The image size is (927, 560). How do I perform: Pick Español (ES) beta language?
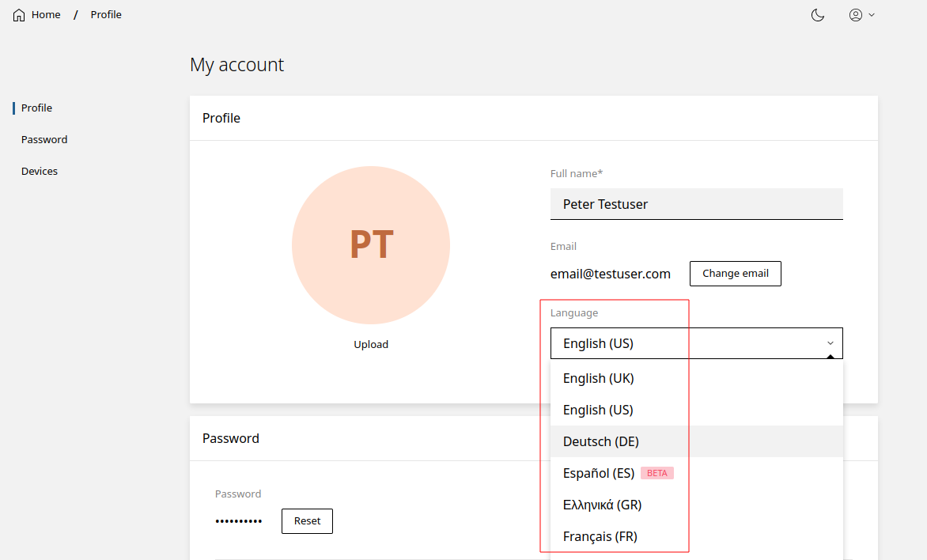pos(599,473)
